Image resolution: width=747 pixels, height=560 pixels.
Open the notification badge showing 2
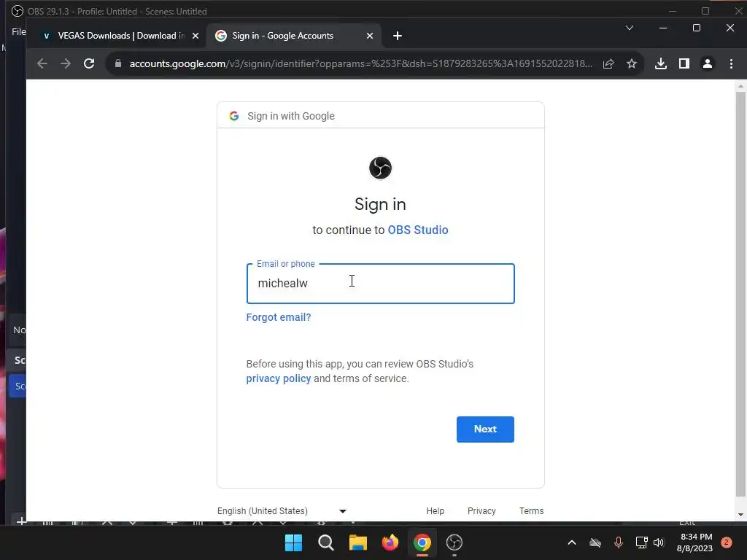click(727, 542)
